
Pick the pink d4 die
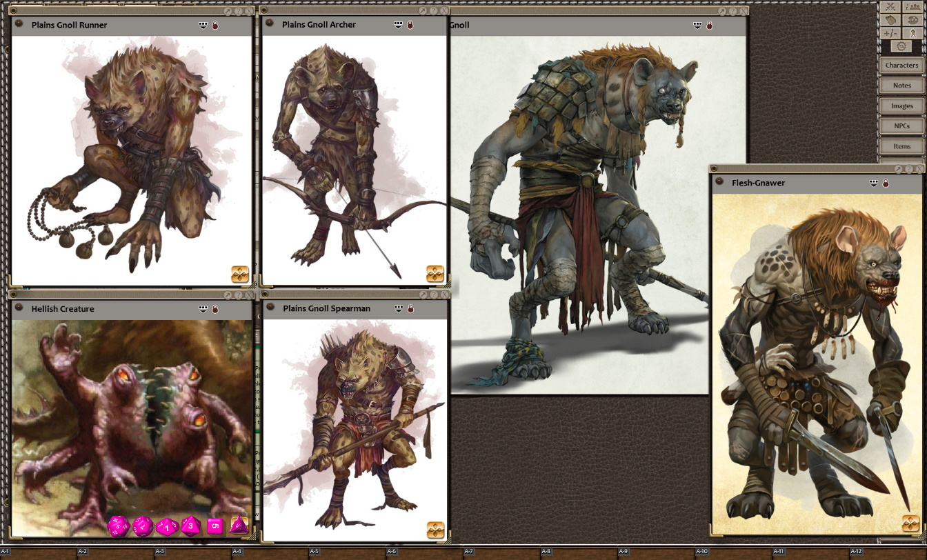239,526
